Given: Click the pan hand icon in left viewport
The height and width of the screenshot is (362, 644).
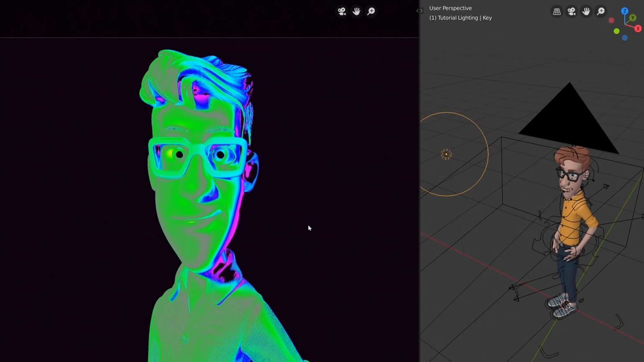Looking at the screenshot, I should 356,11.
